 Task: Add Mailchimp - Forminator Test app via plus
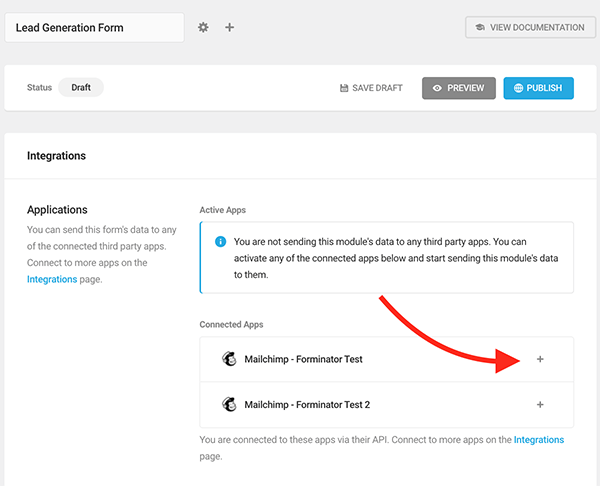(540, 359)
